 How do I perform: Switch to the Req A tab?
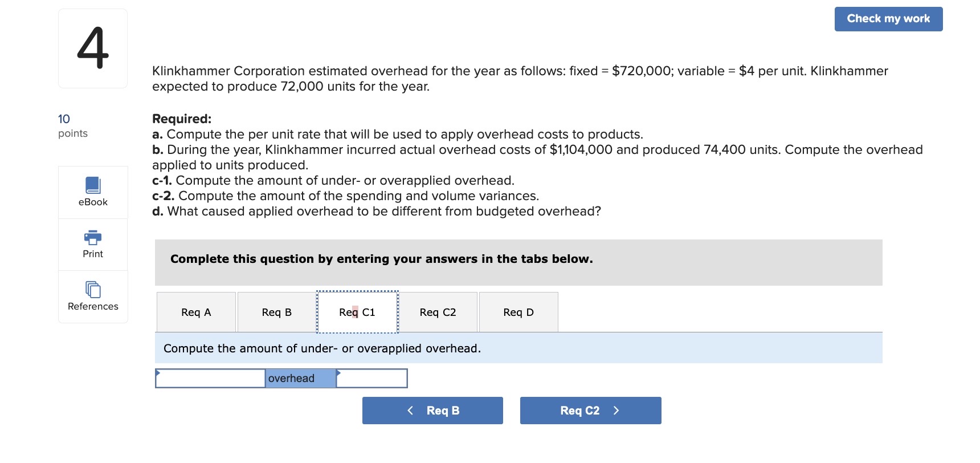[x=196, y=312]
